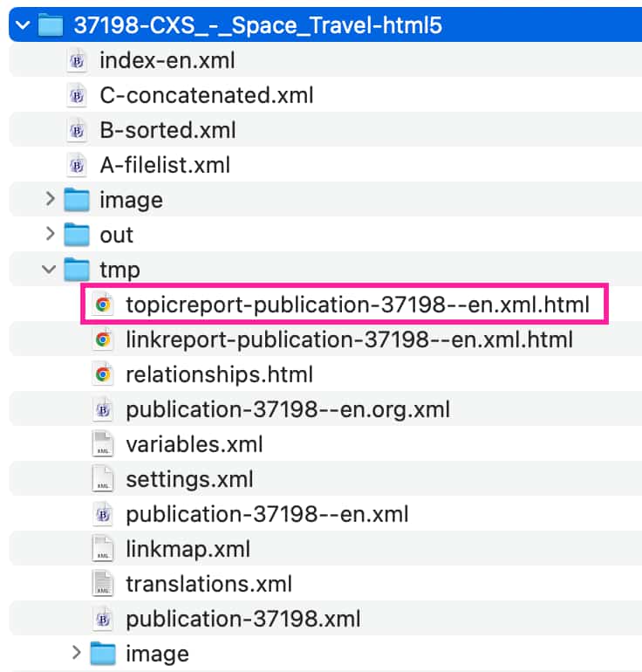Select the C-concatenated.xml file

206,95
